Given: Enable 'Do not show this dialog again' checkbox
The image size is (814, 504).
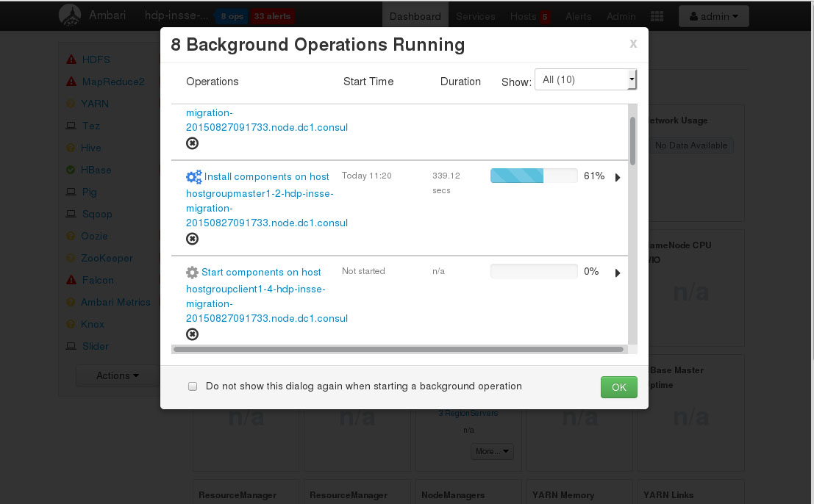Looking at the screenshot, I should (x=193, y=386).
